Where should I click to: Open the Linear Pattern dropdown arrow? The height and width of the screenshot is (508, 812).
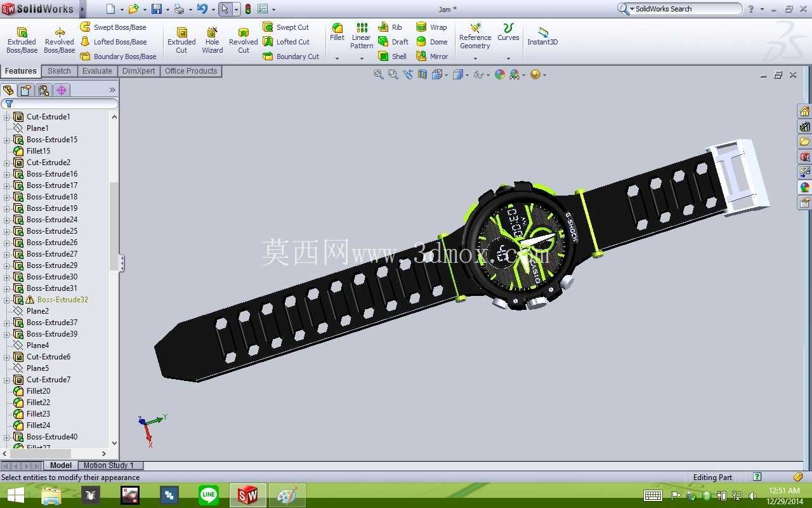point(362,58)
